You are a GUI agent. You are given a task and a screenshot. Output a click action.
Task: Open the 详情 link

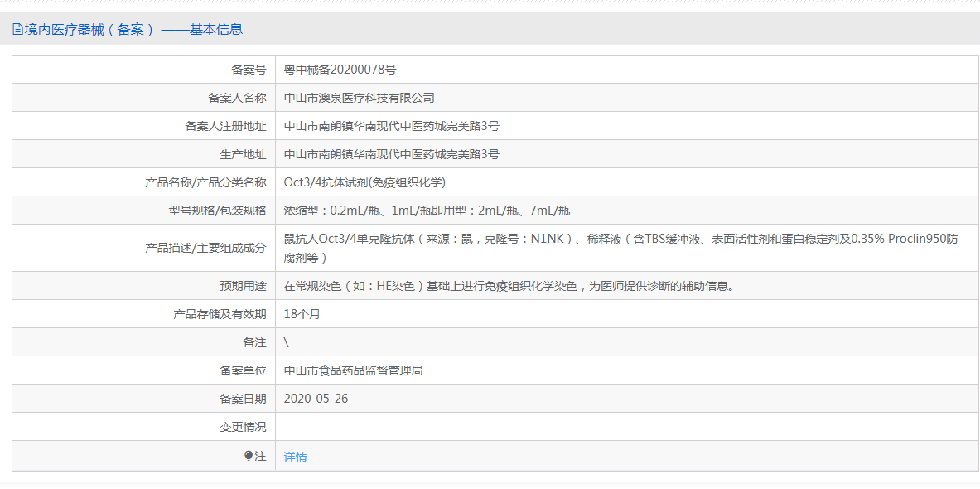[x=295, y=457]
